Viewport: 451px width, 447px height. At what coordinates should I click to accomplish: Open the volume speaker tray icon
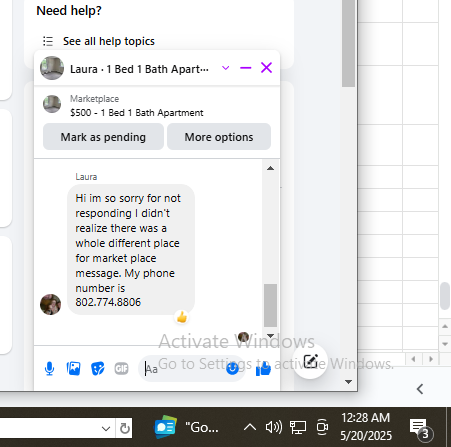click(274, 427)
